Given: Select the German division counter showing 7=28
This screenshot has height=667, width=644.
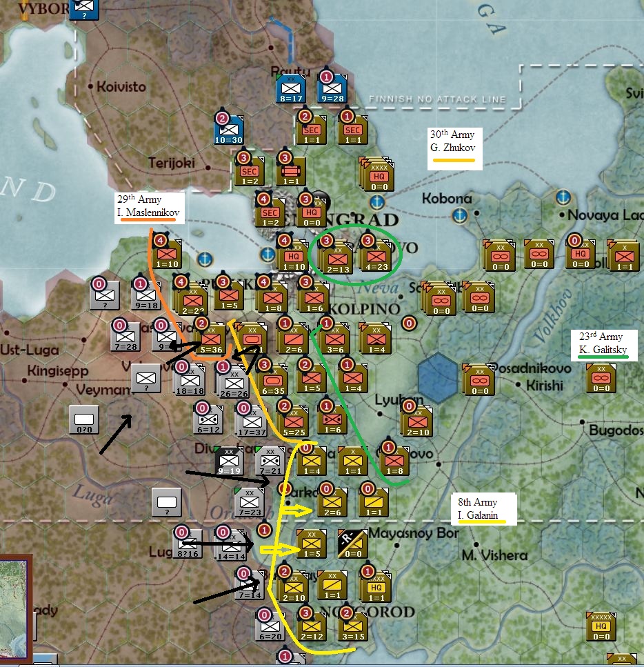Looking at the screenshot, I should tap(125, 337).
